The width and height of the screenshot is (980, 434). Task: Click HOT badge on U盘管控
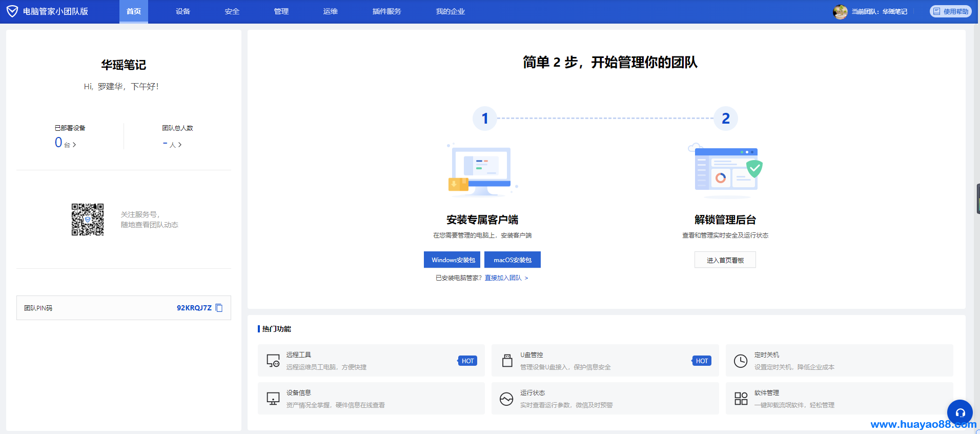(702, 361)
